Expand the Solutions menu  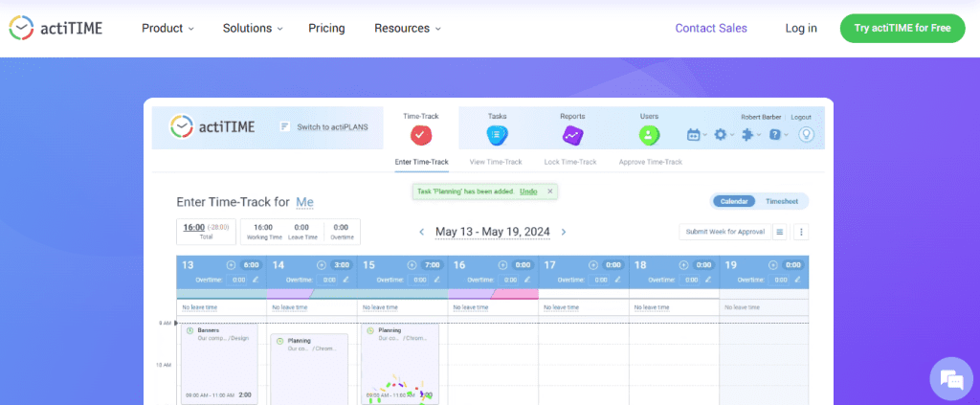pyautogui.click(x=253, y=28)
